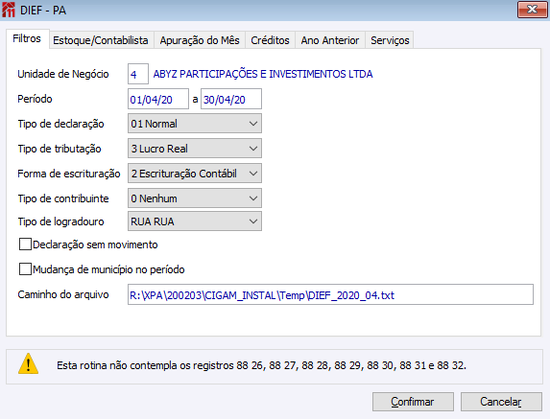The image size is (550, 419).
Task: Open the Forma de escrituração dropdown
Action: (x=195, y=174)
